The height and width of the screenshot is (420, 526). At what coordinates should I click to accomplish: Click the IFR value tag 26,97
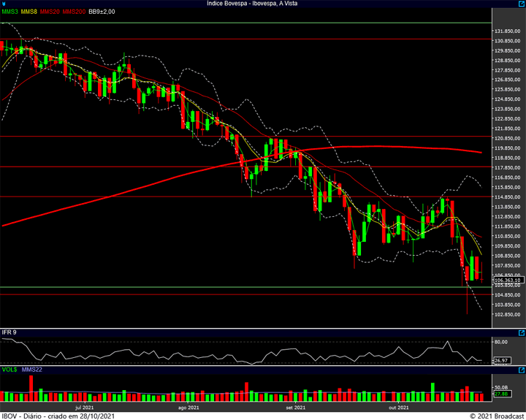pyautogui.click(x=502, y=361)
